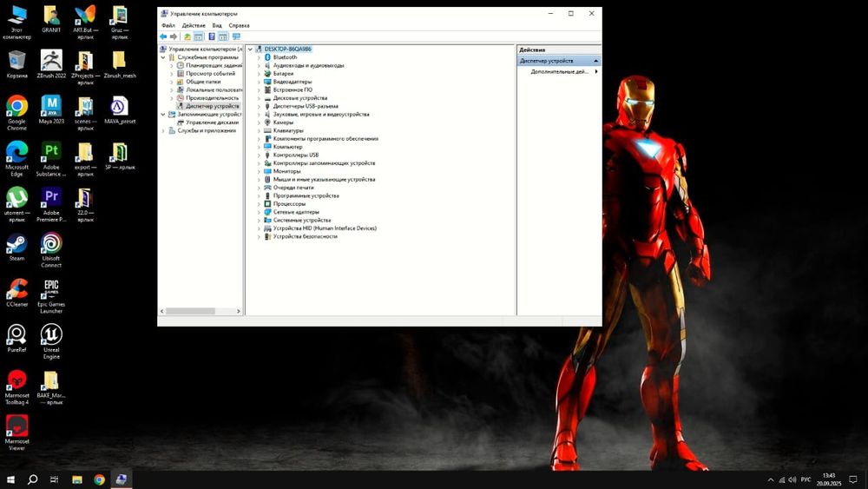
Task: Click the left pane scrollbar right arrow
Action: pos(239,311)
